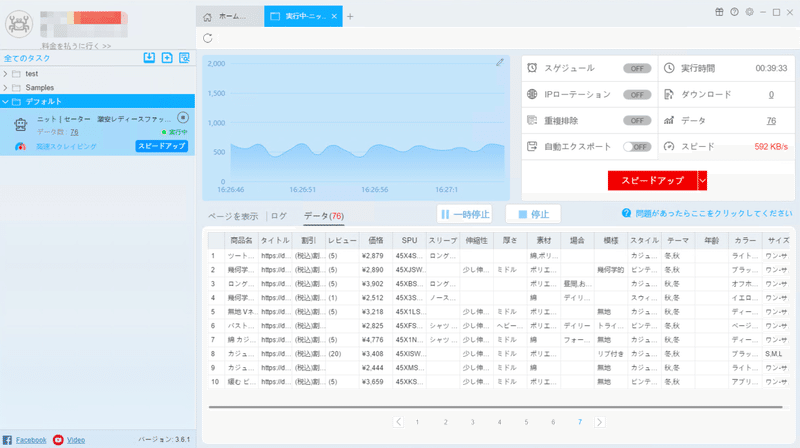Click the SPU column header
The height and width of the screenshot is (448, 800).
[x=409, y=240]
